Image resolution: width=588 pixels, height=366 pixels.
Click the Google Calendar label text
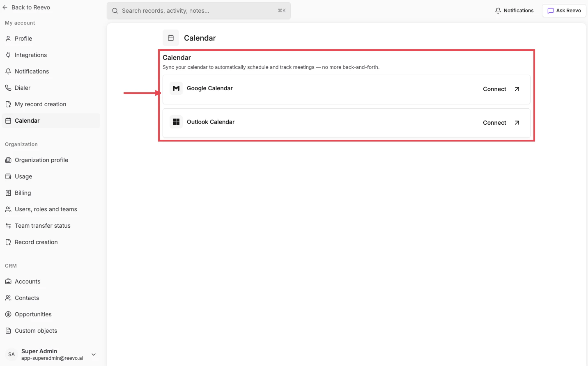pos(210,88)
